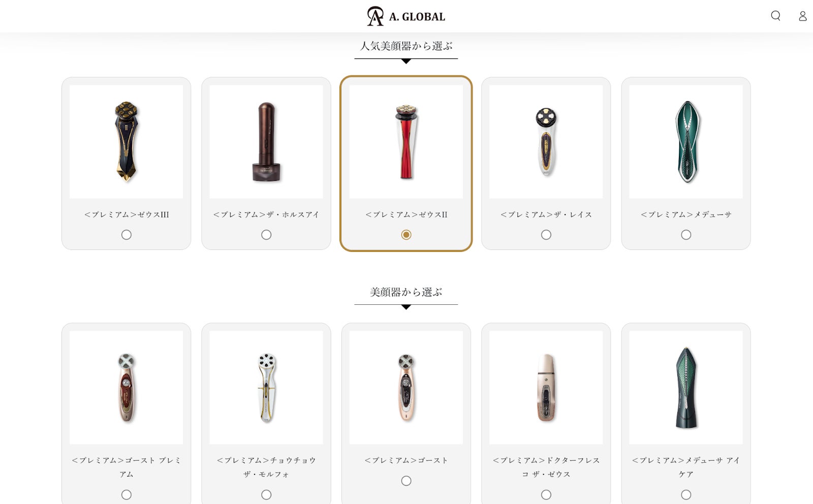This screenshot has height=504, width=813.
Task: Click the 人気美顔器から選ぶ heading
Action: (x=406, y=46)
